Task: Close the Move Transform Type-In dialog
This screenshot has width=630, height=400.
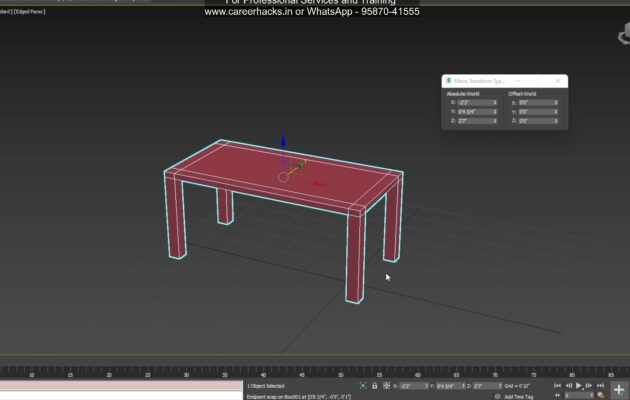Action: pos(558,81)
